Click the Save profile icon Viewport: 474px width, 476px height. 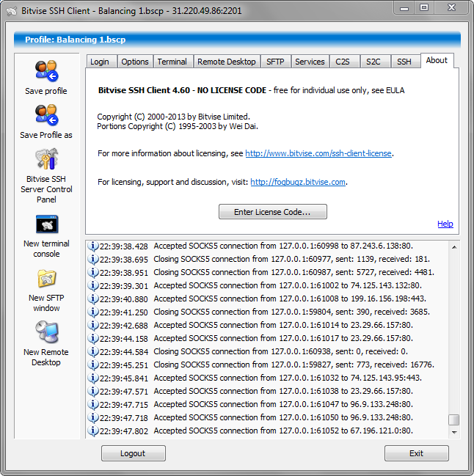46,71
